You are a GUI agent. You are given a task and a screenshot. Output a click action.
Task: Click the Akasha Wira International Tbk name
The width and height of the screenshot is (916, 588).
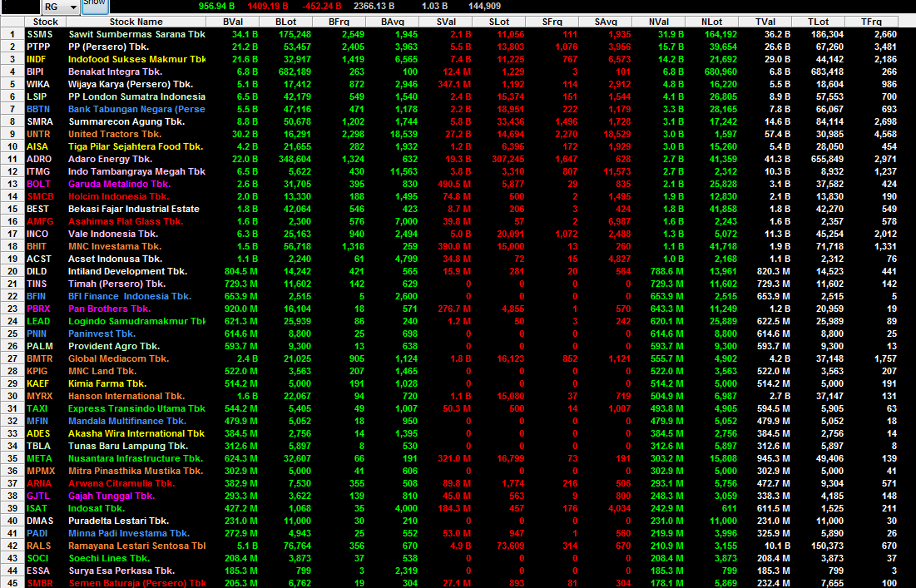click(136, 433)
